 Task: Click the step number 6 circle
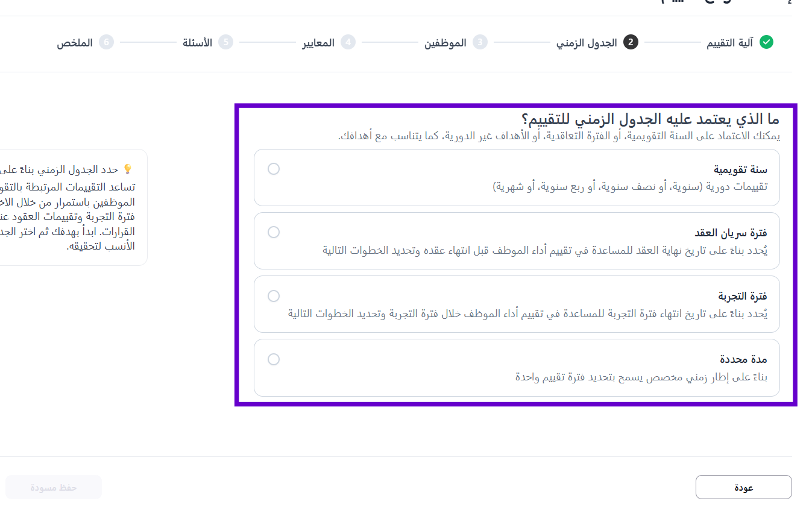(106, 42)
